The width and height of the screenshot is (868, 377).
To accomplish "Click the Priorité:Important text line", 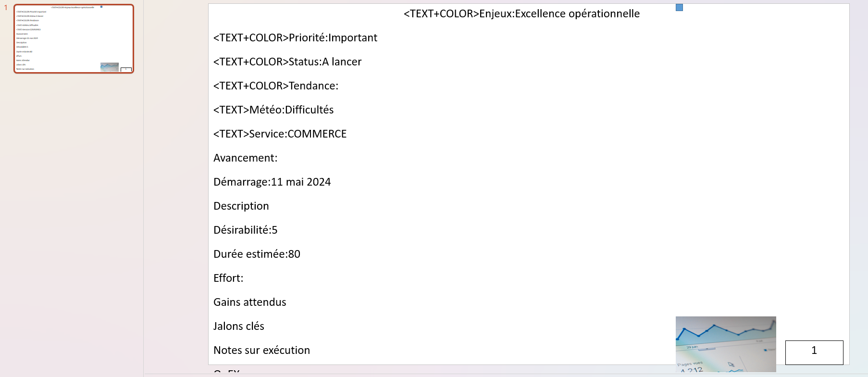I will (295, 38).
